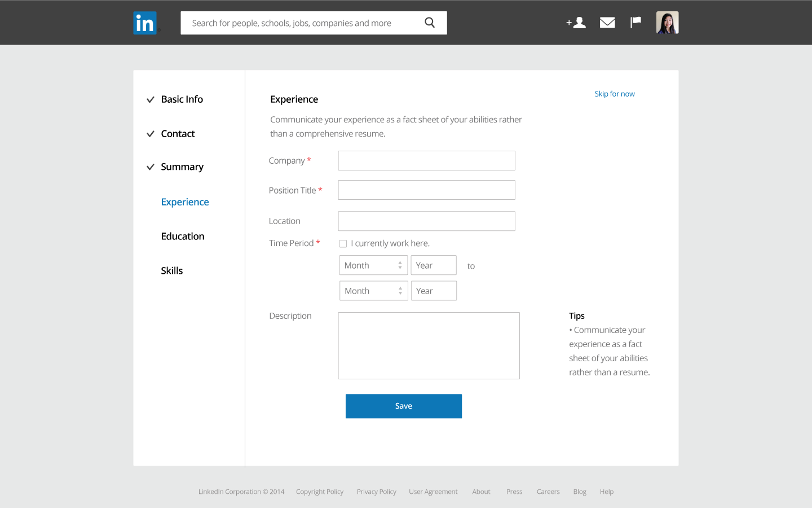
Task: Go to the Summary step
Action: 182,167
